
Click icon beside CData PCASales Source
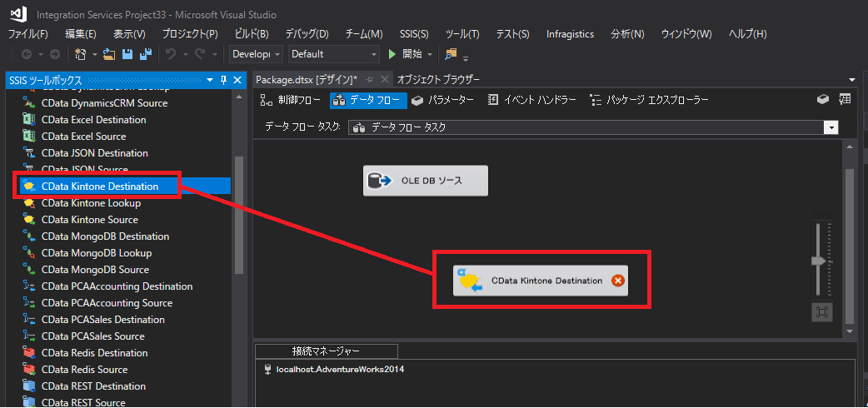click(x=29, y=336)
